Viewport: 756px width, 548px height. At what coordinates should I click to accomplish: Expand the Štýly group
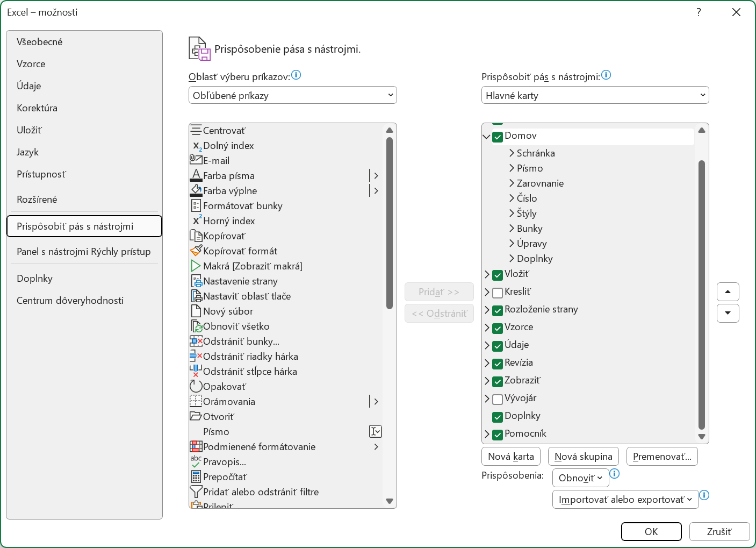[x=512, y=213]
